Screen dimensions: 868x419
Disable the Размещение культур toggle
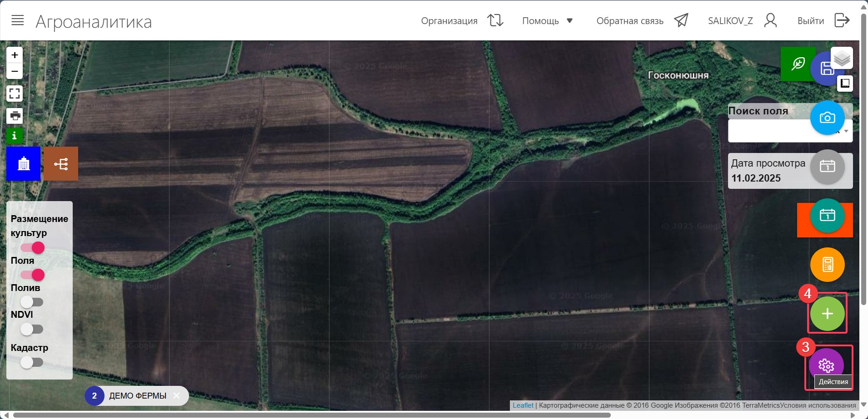[32, 248]
